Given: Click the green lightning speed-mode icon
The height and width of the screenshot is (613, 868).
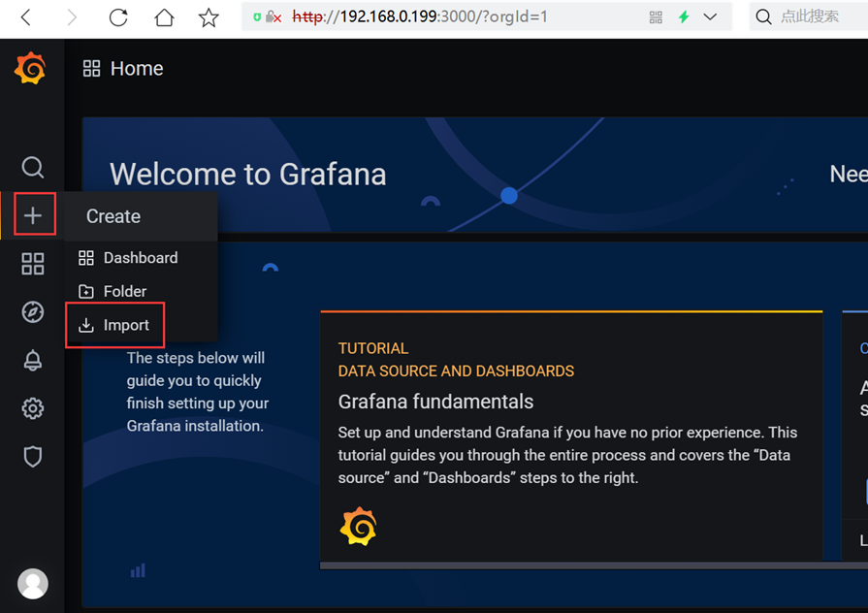Looking at the screenshot, I should tap(684, 17).
